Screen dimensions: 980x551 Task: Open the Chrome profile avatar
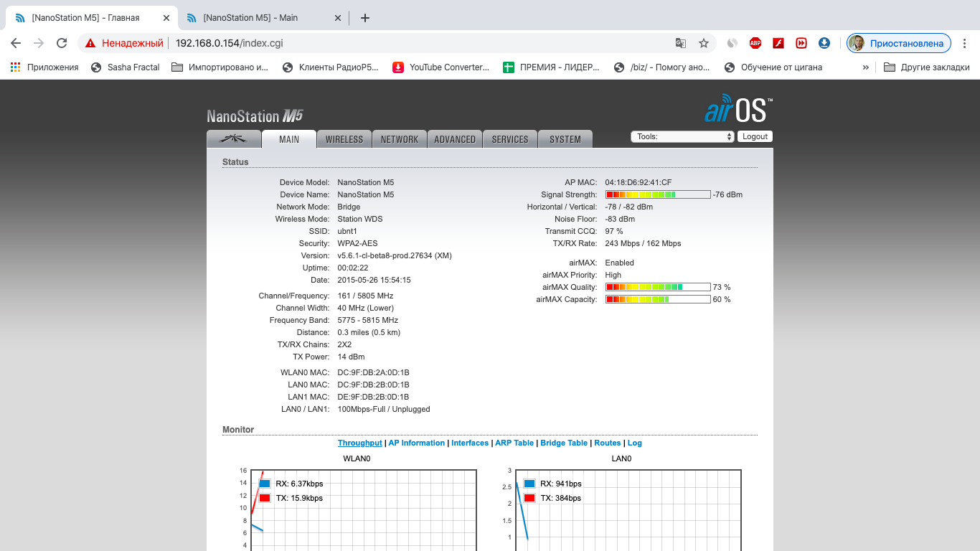pyautogui.click(x=857, y=43)
